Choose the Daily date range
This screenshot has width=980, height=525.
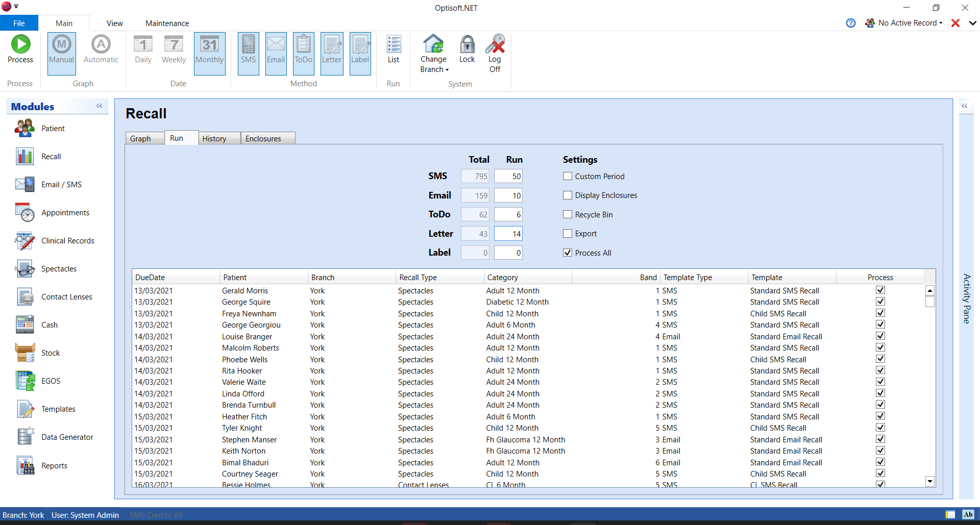143,49
